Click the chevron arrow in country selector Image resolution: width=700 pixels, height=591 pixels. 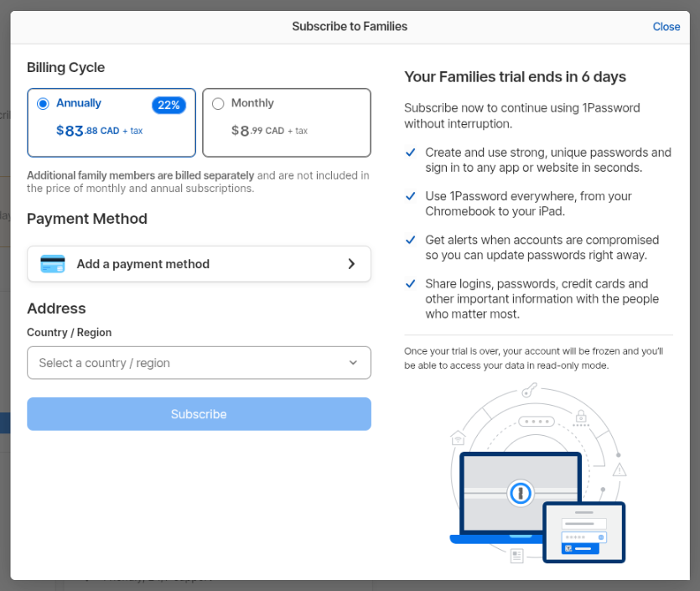(x=353, y=363)
